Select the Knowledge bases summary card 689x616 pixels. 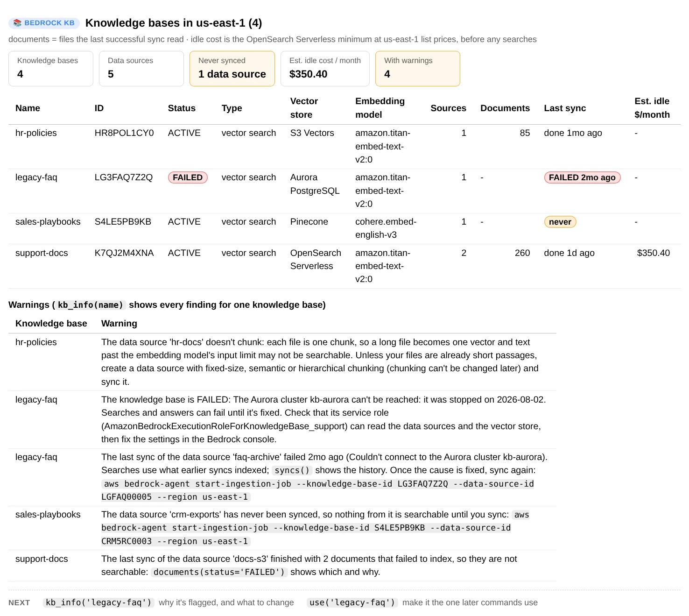[x=51, y=69]
